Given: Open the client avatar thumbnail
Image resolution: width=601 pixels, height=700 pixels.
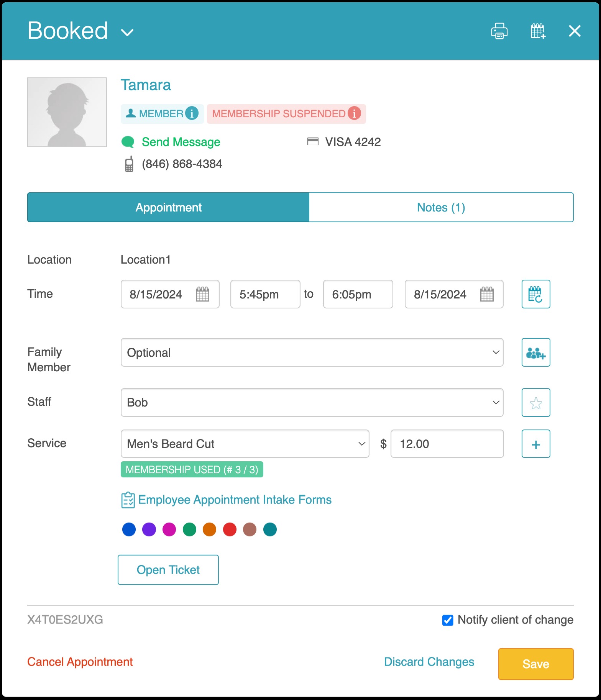Looking at the screenshot, I should coord(67,112).
